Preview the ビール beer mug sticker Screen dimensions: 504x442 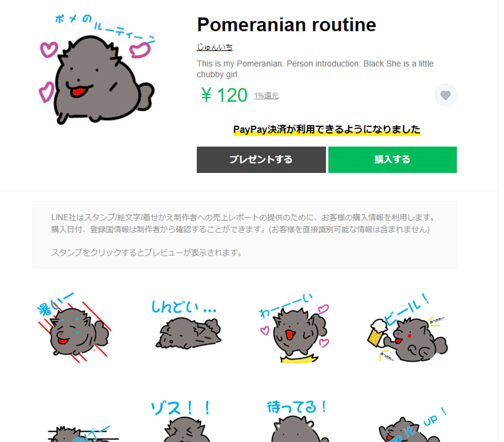[407, 328]
